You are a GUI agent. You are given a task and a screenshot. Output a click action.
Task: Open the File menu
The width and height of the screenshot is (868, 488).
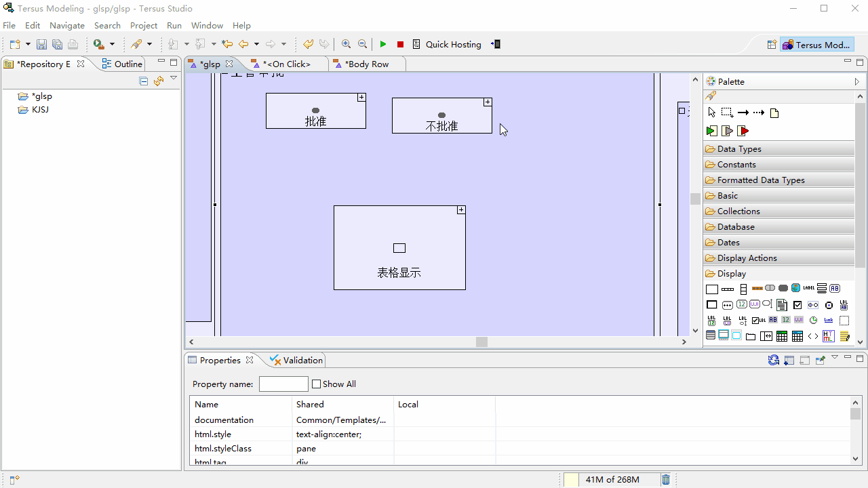tap(9, 25)
